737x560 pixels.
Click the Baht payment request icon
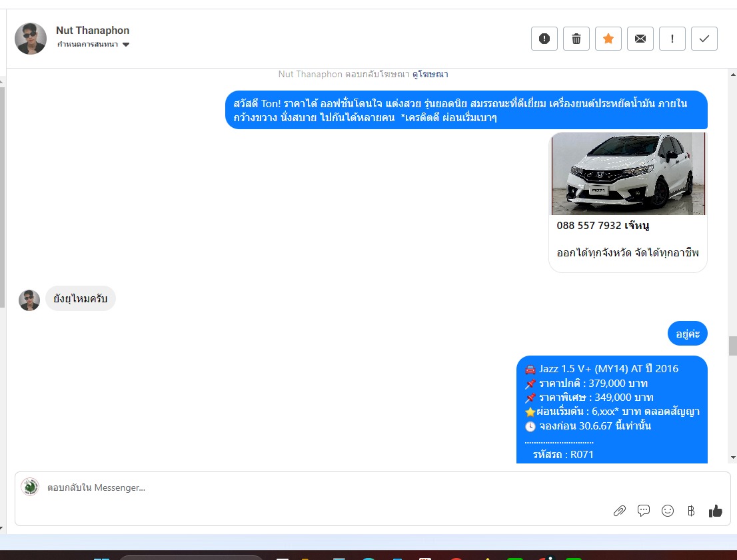pos(691,511)
